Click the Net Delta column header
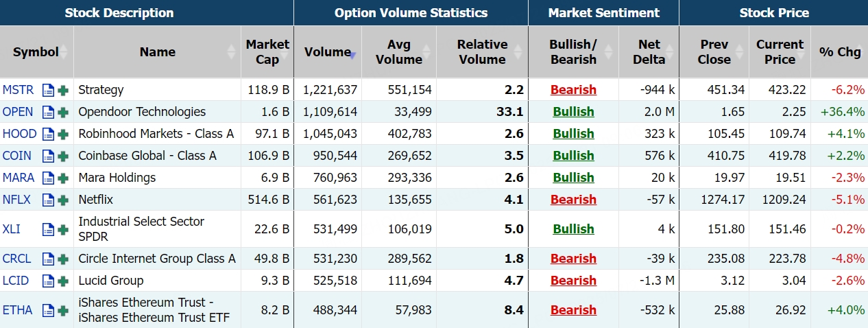868x328 pixels. tap(649, 52)
